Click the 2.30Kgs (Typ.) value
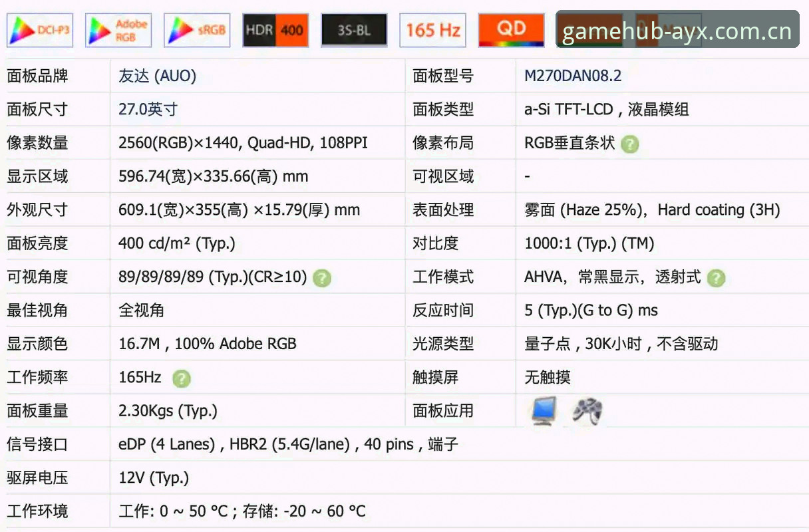 pyautogui.click(x=168, y=411)
